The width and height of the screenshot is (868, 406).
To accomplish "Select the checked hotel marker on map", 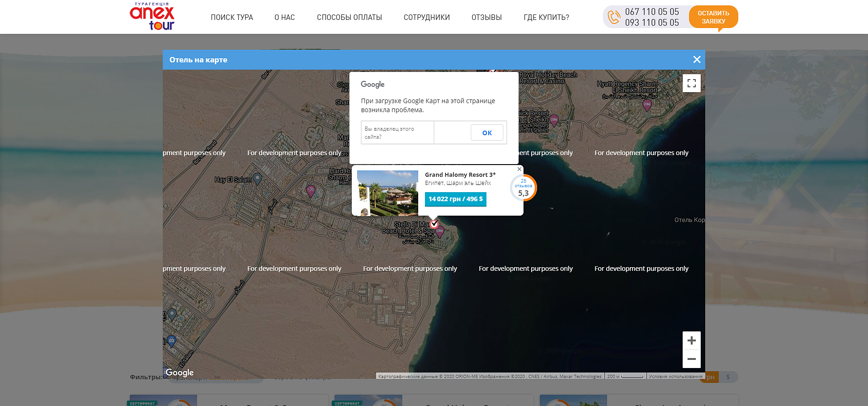I will coord(434,224).
